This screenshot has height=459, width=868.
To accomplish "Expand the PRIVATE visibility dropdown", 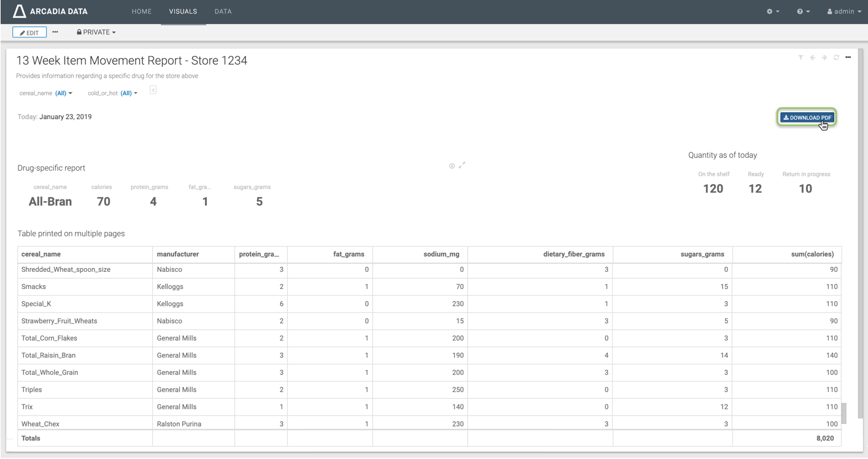I will pos(96,32).
